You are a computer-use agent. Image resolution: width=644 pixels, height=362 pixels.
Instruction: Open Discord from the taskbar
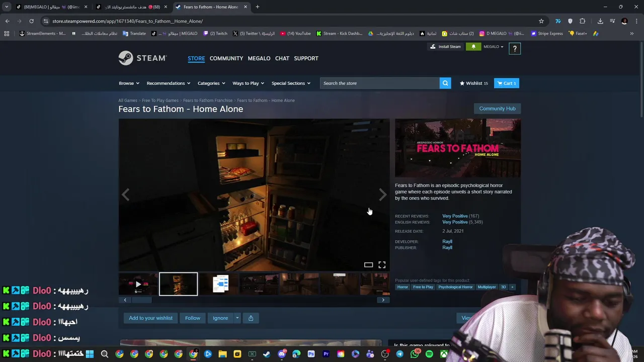click(282, 354)
